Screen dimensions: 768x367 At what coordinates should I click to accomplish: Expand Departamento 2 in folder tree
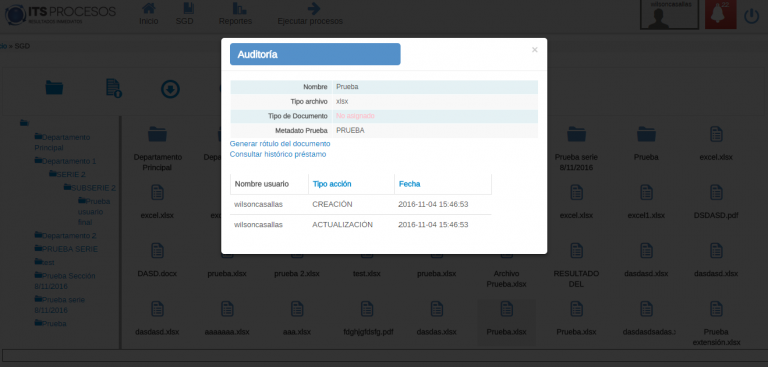[x=65, y=235]
